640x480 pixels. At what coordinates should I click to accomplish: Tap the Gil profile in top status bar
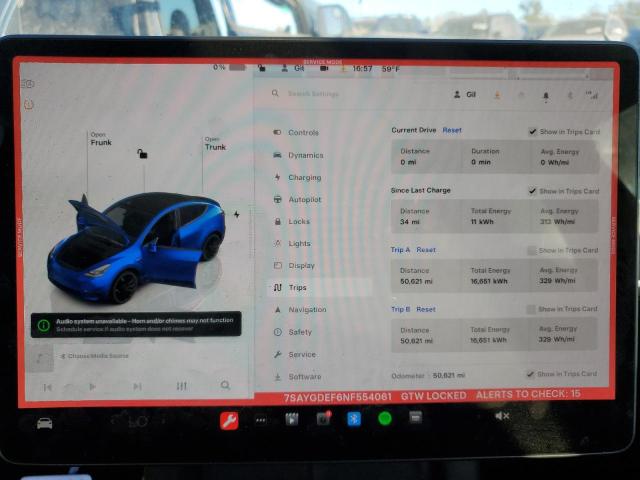pos(293,68)
